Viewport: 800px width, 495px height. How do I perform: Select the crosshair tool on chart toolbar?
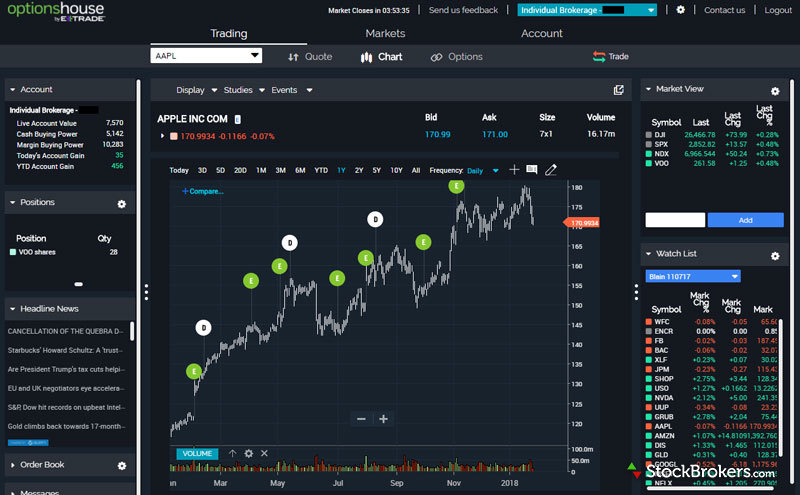click(514, 169)
